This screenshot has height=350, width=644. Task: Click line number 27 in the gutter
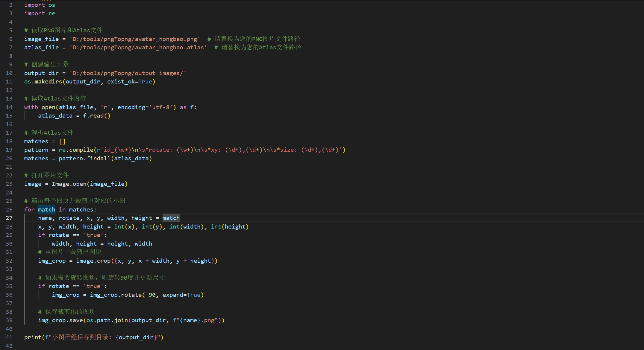(9, 218)
